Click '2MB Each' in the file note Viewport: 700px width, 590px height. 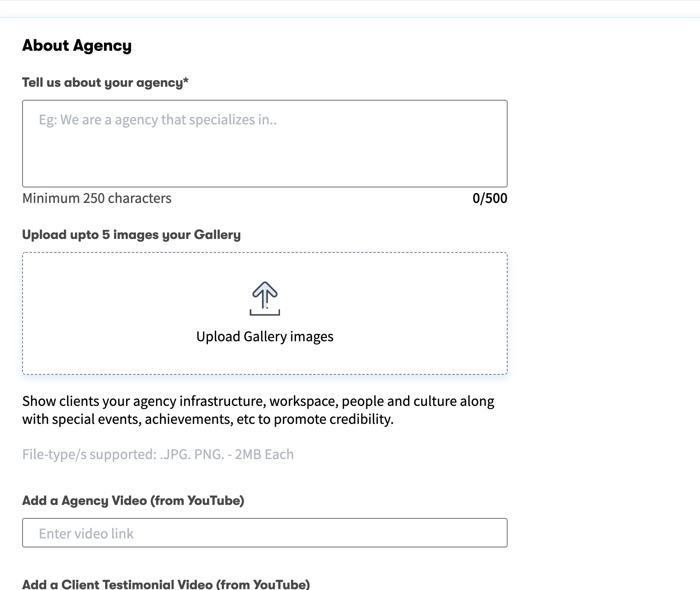tap(264, 455)
